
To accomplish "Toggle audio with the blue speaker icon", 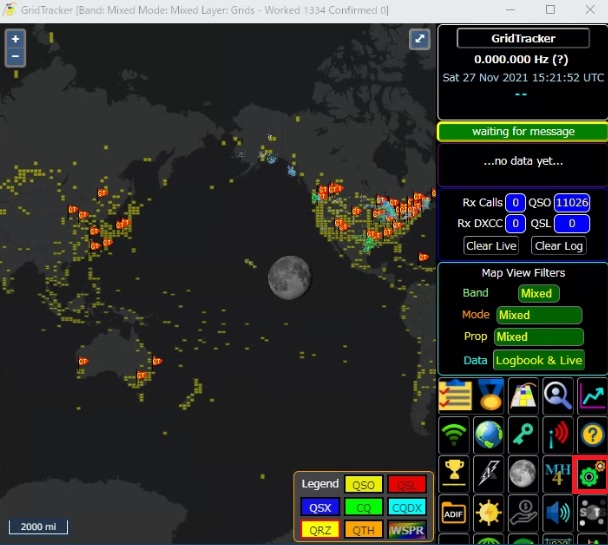I will click(558, 513).
